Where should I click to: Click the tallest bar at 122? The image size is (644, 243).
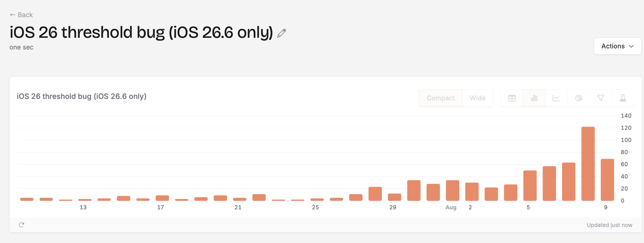tap(588, 164)
